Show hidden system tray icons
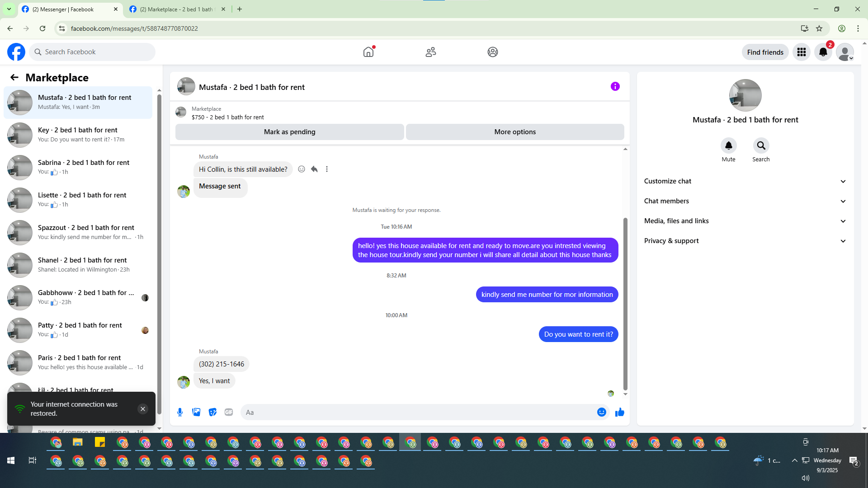Viewport: 868px width, 488px height. click(x=794, y=460)
